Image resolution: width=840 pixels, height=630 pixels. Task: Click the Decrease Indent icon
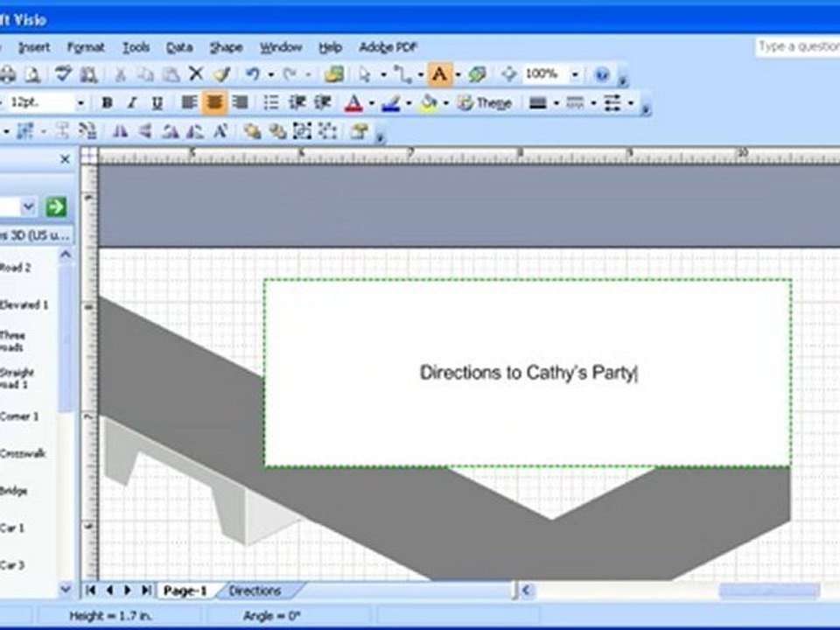point(297,102)
